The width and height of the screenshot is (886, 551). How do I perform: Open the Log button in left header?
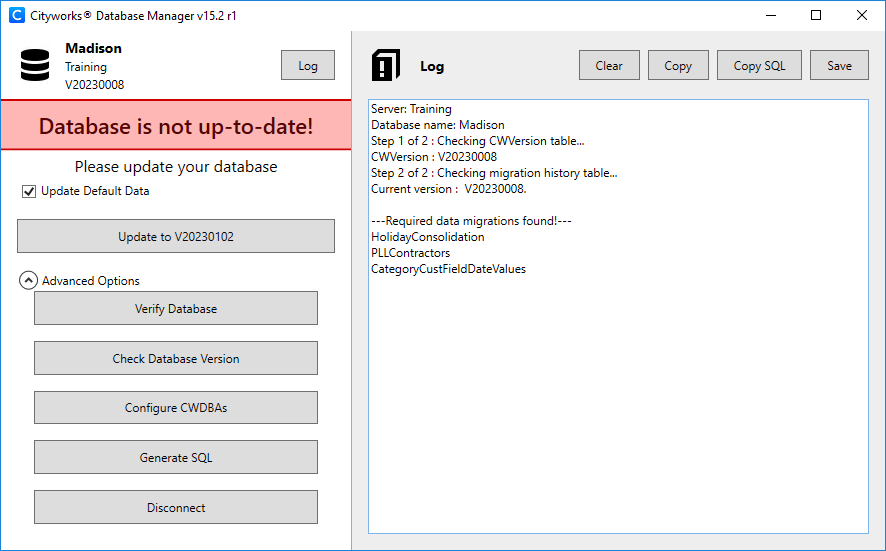tap(308, 66)
